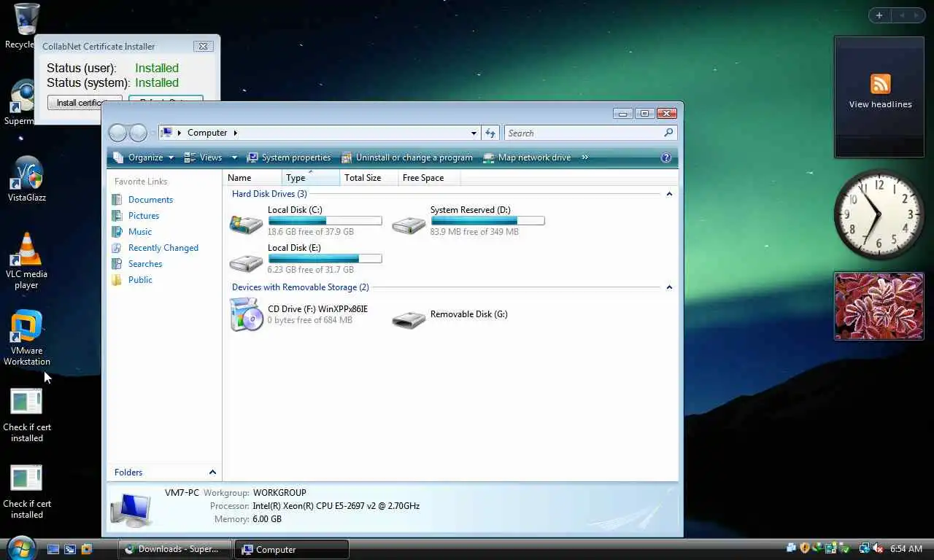Click the Computer taskbar button
Image resolution: width=934 pixels, height=560 pixels.
[x=292, y=549]
